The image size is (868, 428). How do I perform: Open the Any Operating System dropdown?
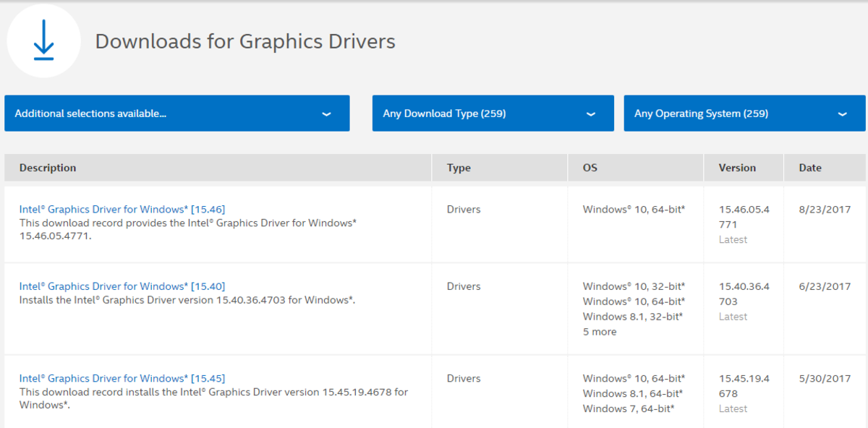coord(744,114)
